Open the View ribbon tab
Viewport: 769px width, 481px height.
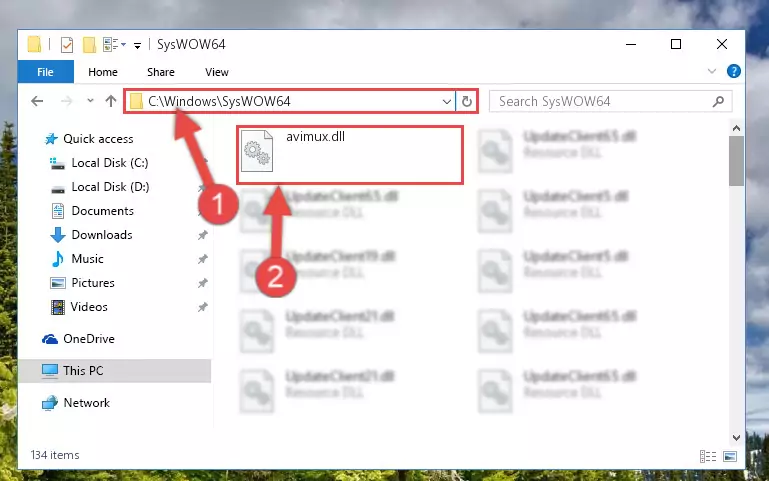click(217, 72)
